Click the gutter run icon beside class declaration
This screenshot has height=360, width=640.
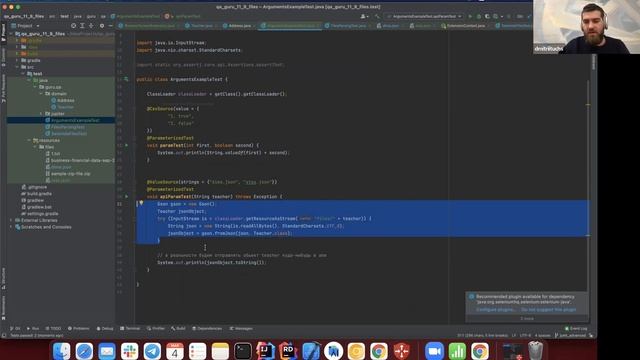point(126,79)
